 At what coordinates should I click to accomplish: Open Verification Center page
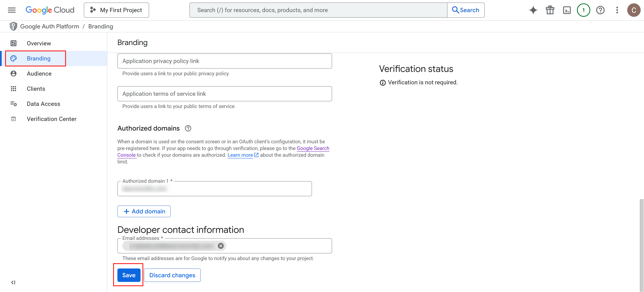point(51,119)
